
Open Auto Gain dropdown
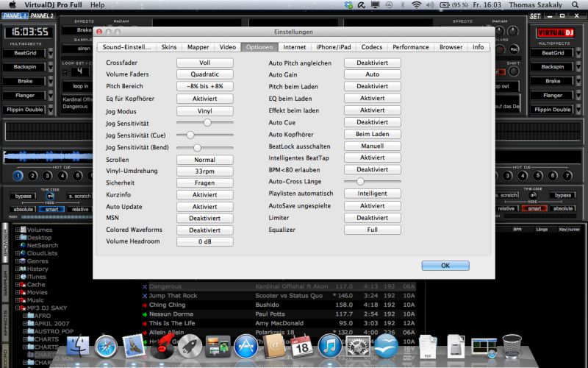point(373,74)
